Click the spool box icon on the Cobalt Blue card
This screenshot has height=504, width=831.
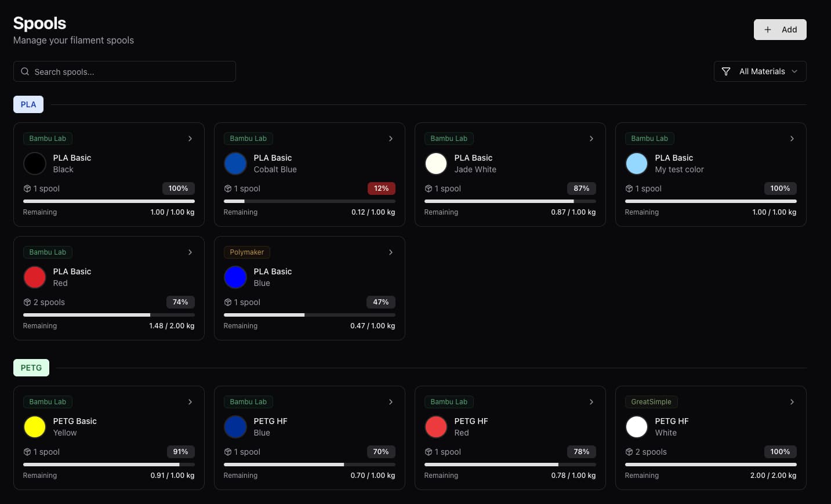click(x=228, y=188)
